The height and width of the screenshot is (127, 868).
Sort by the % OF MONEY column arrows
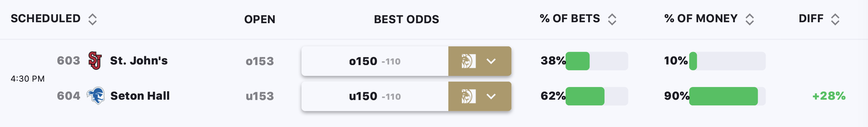click(x=749, y=19)
